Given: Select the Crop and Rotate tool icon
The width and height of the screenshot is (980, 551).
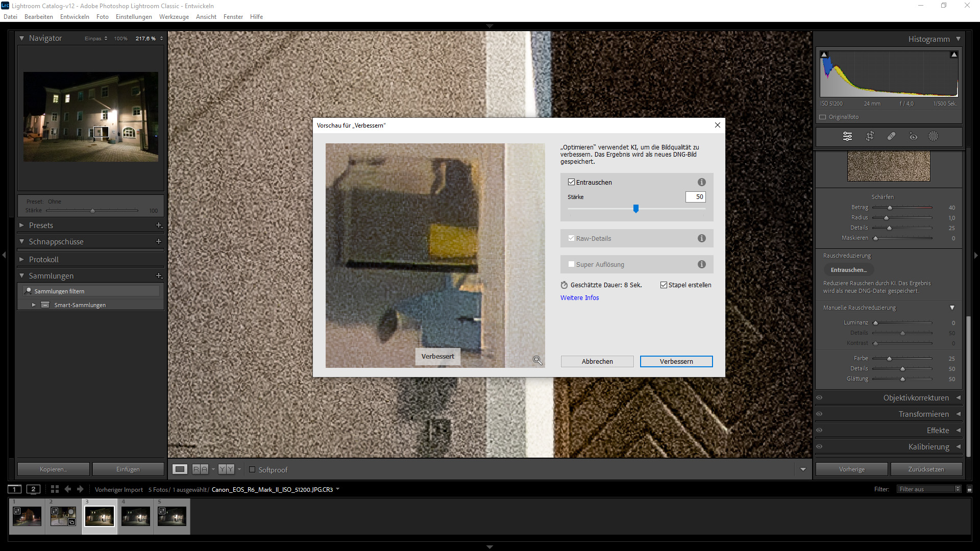Looking at the screenshot, I should tap(870, 136).
